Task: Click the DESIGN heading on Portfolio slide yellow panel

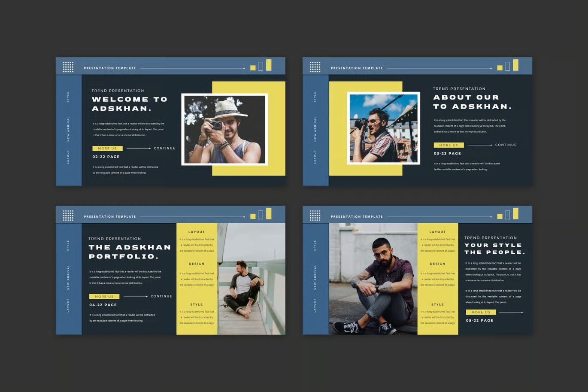Action: pyautogui.click(x=197, y=264)
